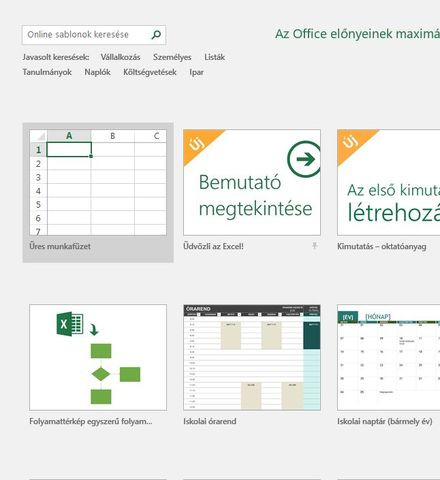Select the Üres munkafüzet blank workbook thumbnail
Viewport: 440px width, 480px height.
click(x=98, y=182)
